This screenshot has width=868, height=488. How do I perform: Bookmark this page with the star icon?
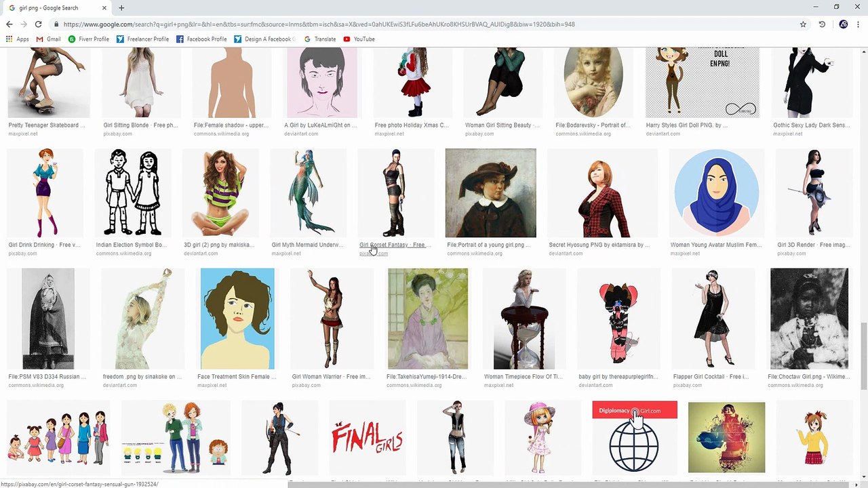tap(803, 24)
